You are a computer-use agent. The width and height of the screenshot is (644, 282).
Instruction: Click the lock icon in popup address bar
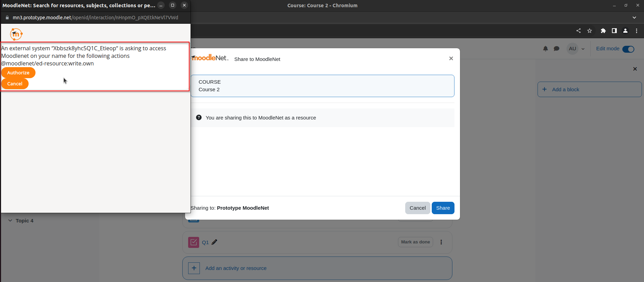click(x=7, y=18)
